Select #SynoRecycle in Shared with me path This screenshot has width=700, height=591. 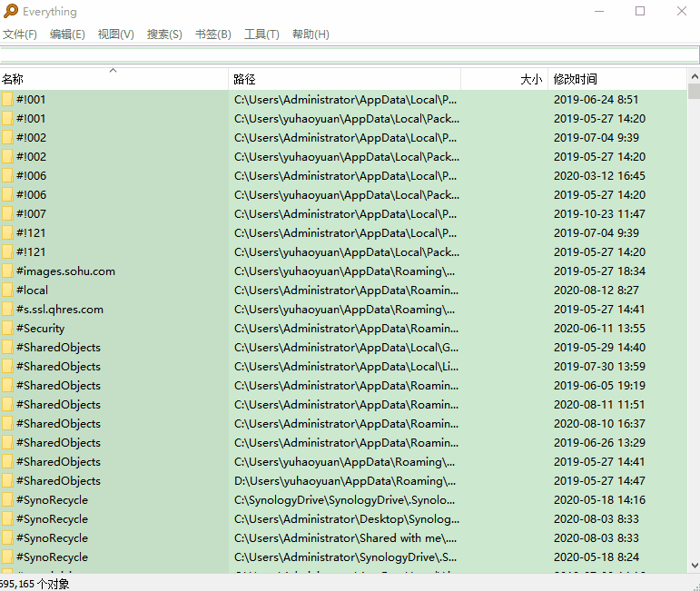click(53, 537)
